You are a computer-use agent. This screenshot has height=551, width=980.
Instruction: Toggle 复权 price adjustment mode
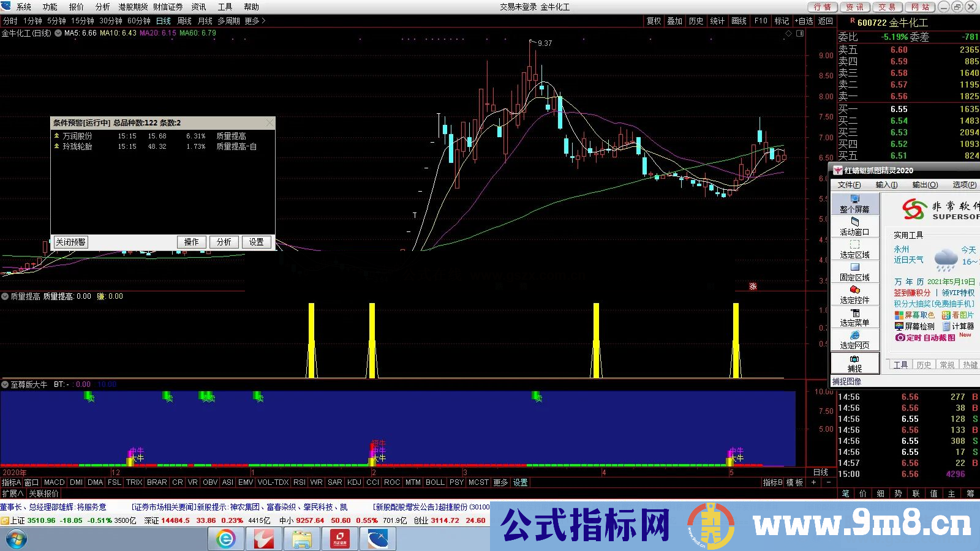(x=654, y=20)
